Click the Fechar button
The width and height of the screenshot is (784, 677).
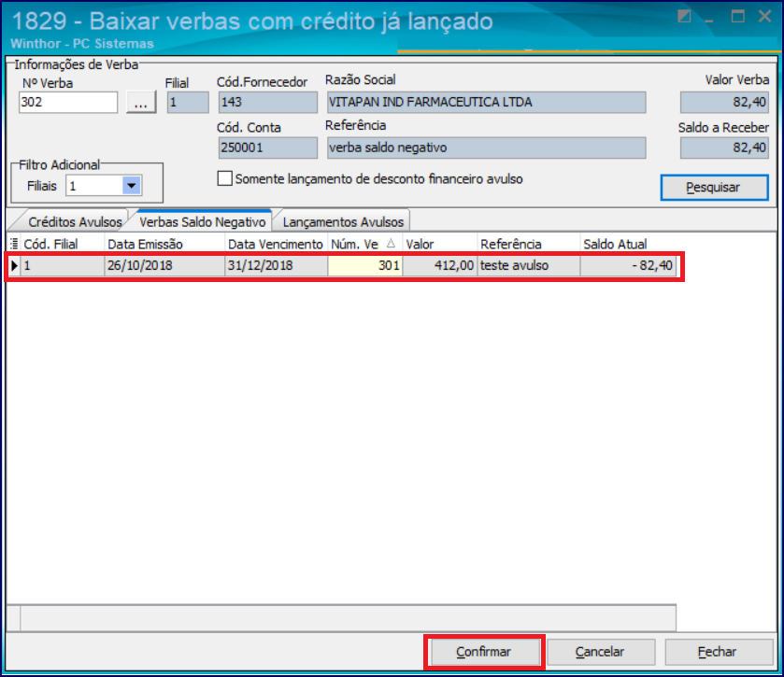717,652
